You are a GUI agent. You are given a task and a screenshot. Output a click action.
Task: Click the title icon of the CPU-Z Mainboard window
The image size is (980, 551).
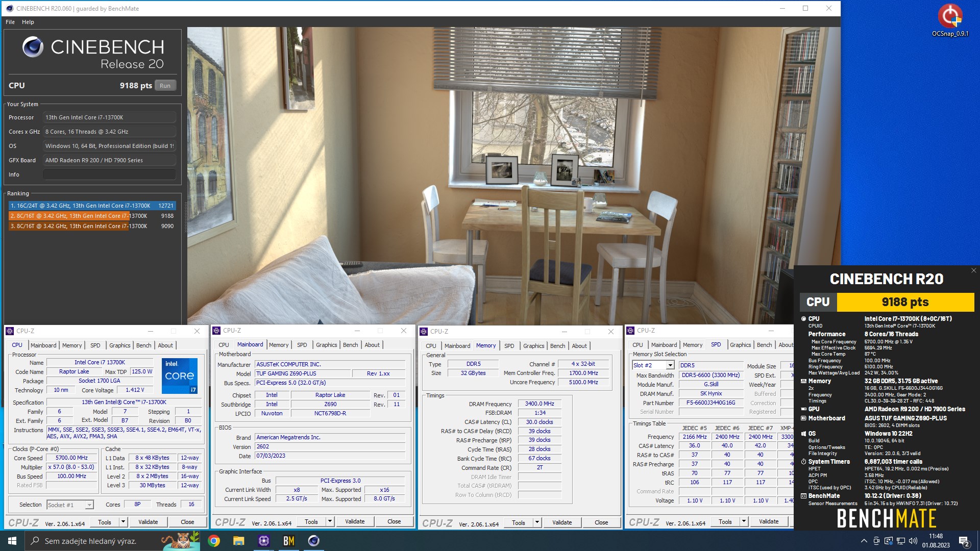[x=216, y=331]
